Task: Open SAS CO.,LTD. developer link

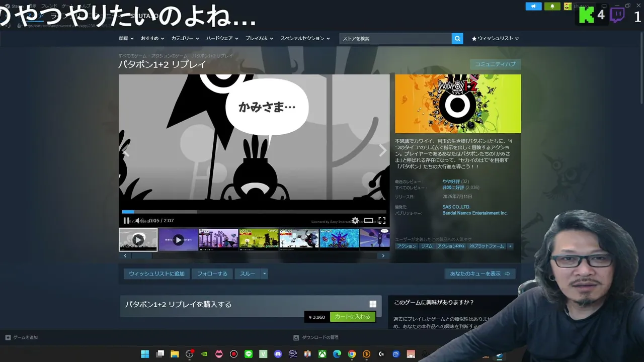Action: (x=456, y=207)
